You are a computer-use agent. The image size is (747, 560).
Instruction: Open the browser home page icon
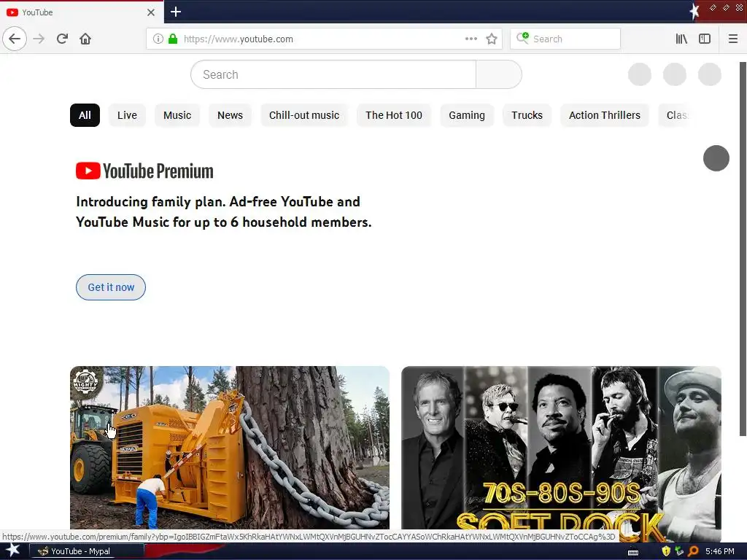(x=85, y=39)
